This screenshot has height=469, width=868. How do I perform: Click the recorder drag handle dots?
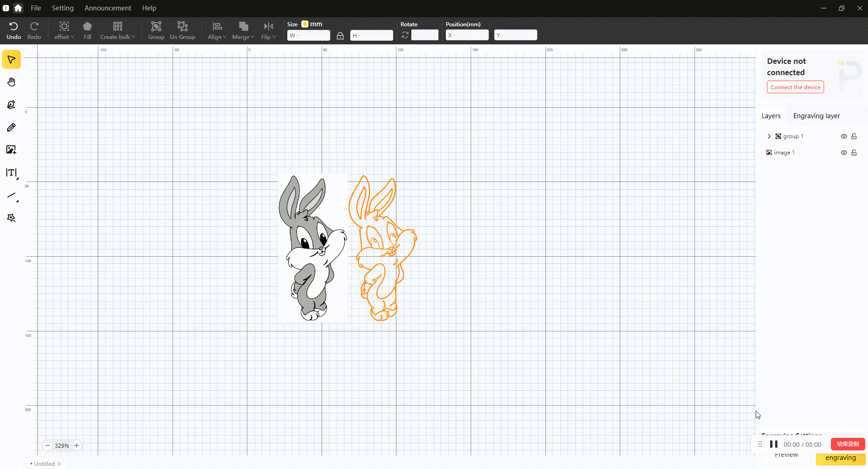coord(760,444)
